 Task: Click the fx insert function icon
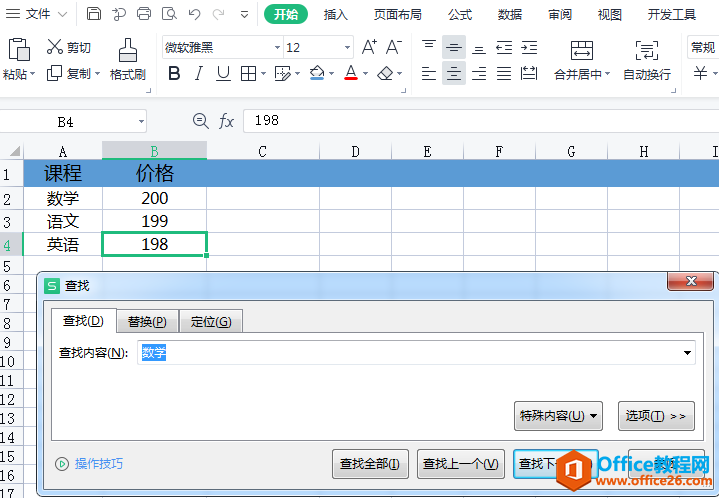(227, 122)
